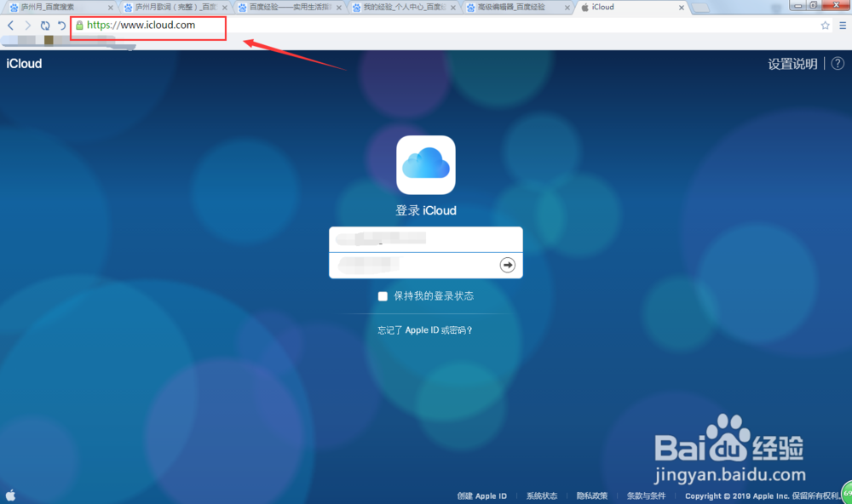Viewport: 852px width, 504px height.
Task: Toggle 保持我的登录状态 checkbox
Action: point(383,296)
